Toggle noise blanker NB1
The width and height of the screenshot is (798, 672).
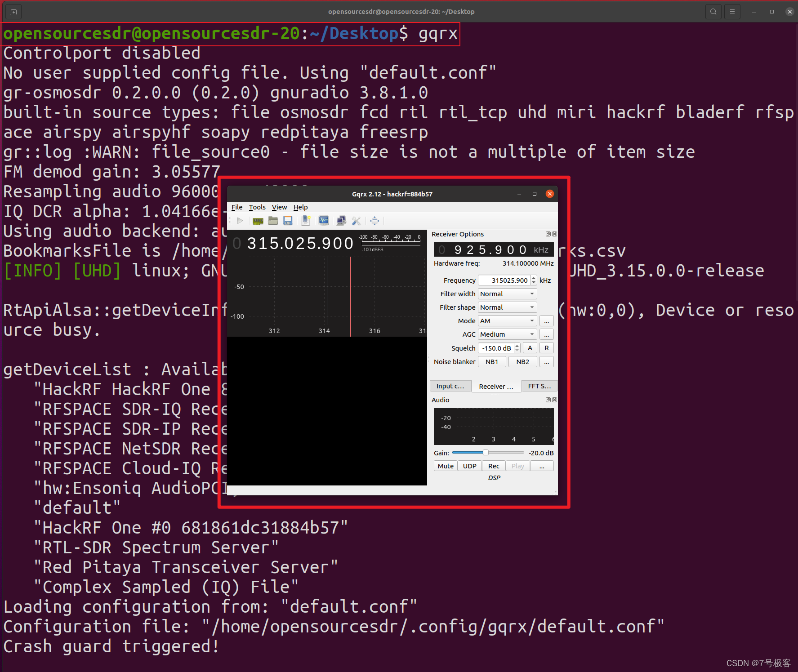492,362
